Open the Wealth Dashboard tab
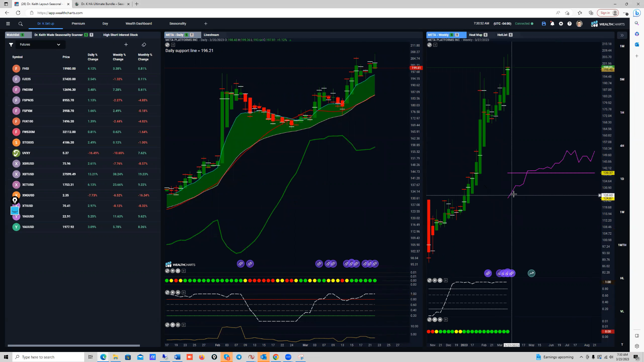Image resolution: width=644 pixels, height=362 pixels. tap(139, 24)
